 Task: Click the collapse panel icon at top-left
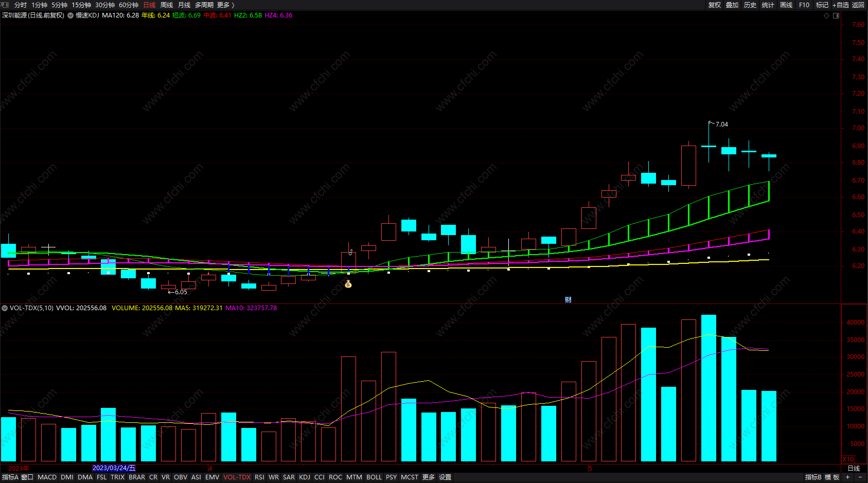(x=5, y=5)
